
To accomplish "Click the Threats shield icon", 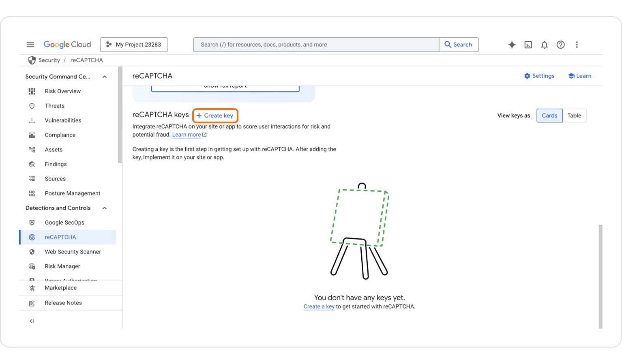I will tap(32, 106).
